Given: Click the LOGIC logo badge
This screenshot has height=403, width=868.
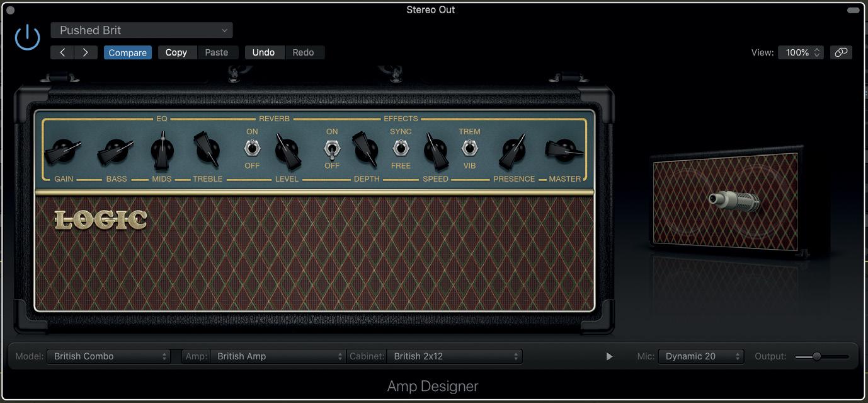Looking at the screenshot, I should click(x=101, y=219).
